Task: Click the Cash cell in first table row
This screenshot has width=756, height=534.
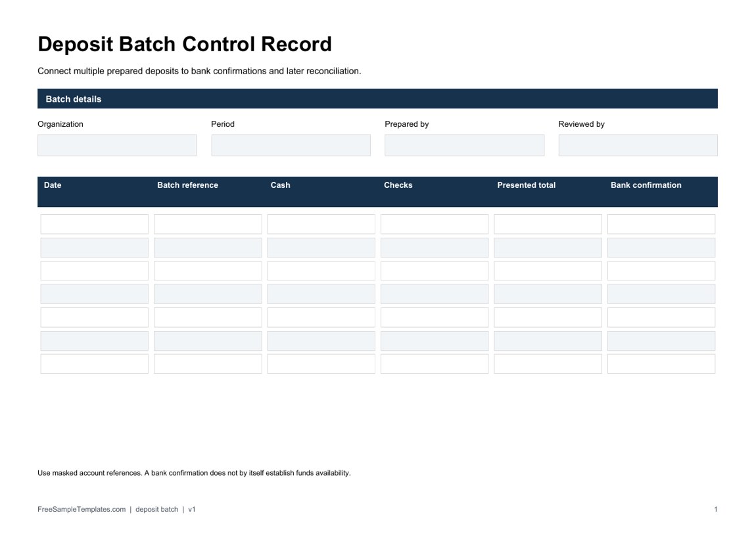Action: [321, 224]
